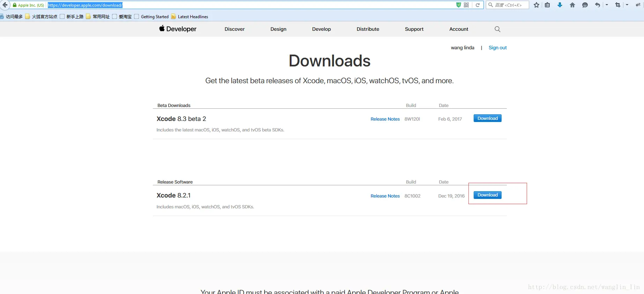Click the Sign out link
644x294 pixels.
click(497, 48)
